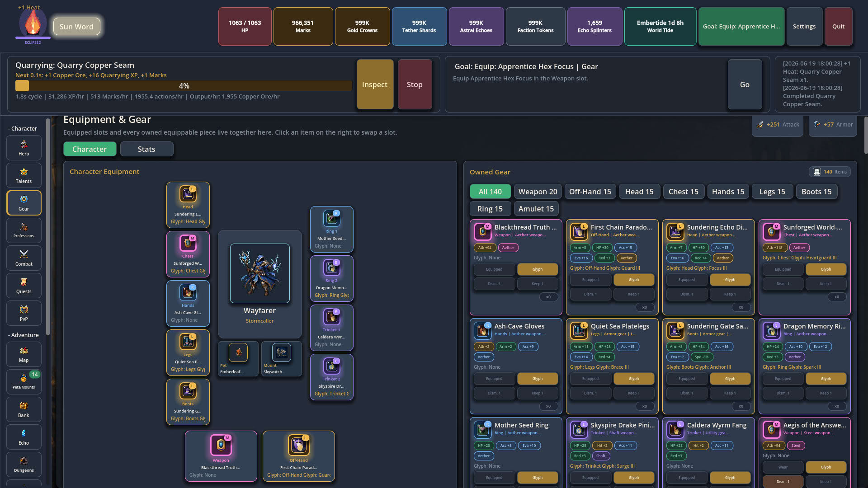Image resolution: width=868 pixels, height=488 pixels.
Task: Select the Skywatch mount slot icon
Action: tap(282, 352)
